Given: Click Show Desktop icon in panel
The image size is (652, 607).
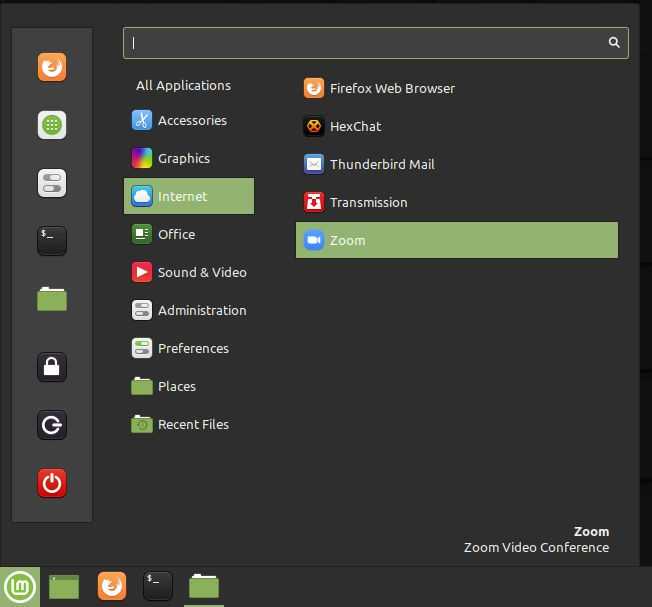Looking at the screenshot, I should point(64,587).
